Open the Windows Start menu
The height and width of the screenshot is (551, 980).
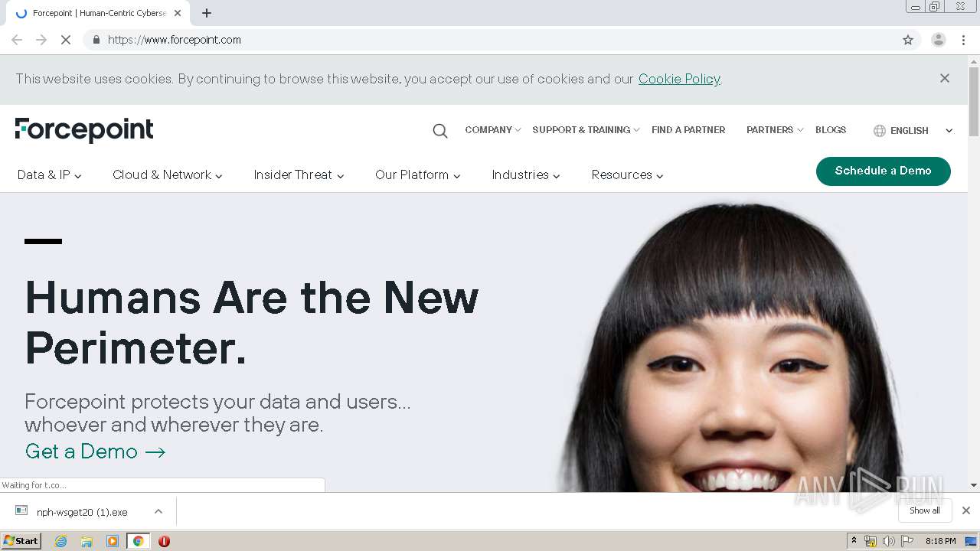coord(21,541)
